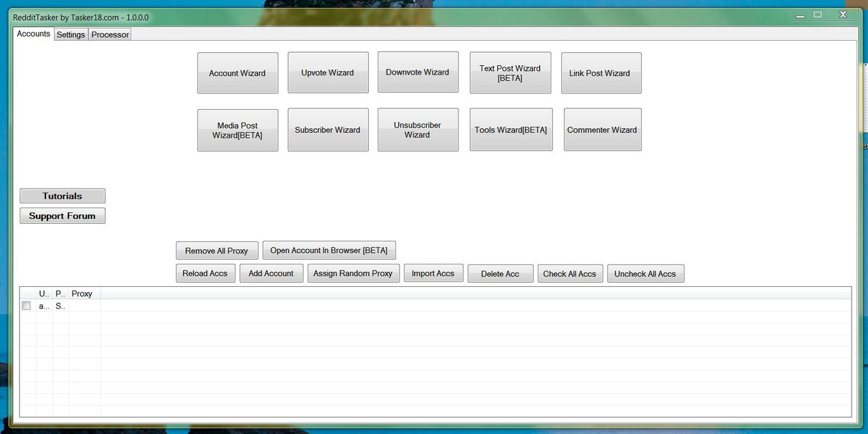
Task: Click Remove All Proxy button
Action: pos(217,250)
